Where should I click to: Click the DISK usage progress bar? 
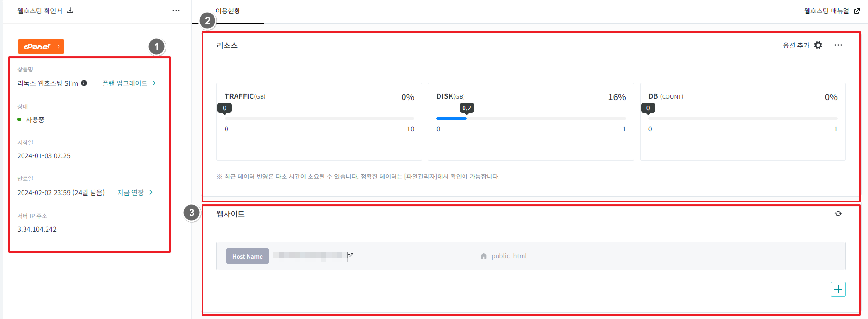point(531,118)
